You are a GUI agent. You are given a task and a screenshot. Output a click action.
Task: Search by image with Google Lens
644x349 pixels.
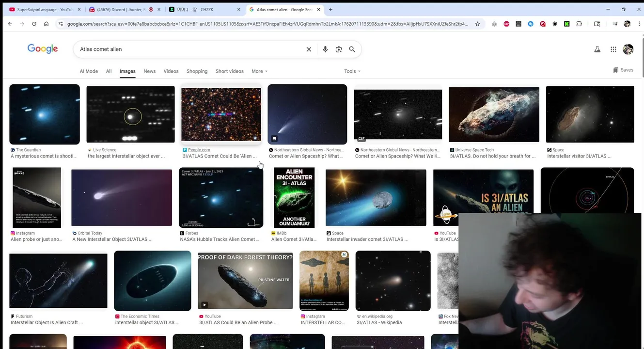click(x=339, y=49)
